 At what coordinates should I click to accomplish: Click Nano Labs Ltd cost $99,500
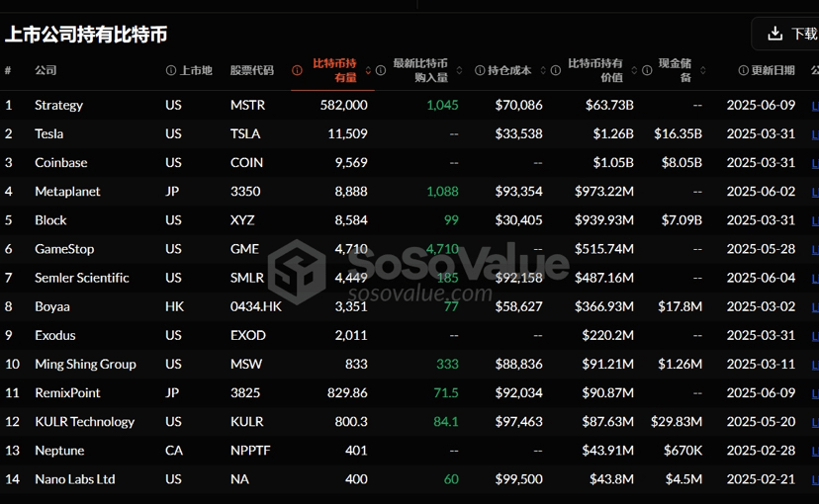518,479
